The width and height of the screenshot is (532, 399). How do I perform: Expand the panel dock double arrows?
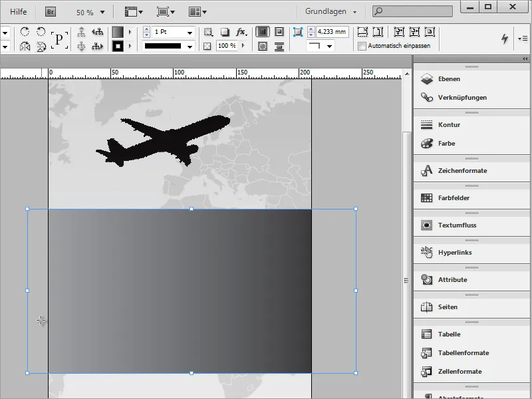tap(525, 59)
